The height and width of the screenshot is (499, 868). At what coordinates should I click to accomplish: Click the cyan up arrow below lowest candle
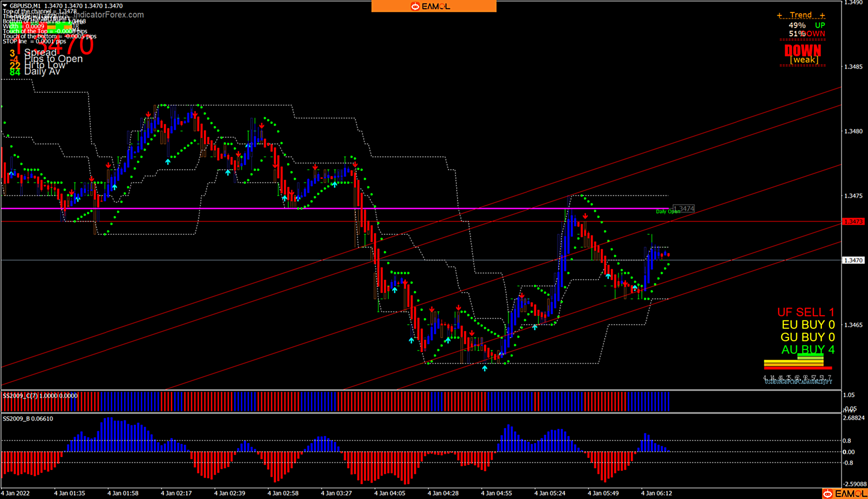[x=484, y=368]
